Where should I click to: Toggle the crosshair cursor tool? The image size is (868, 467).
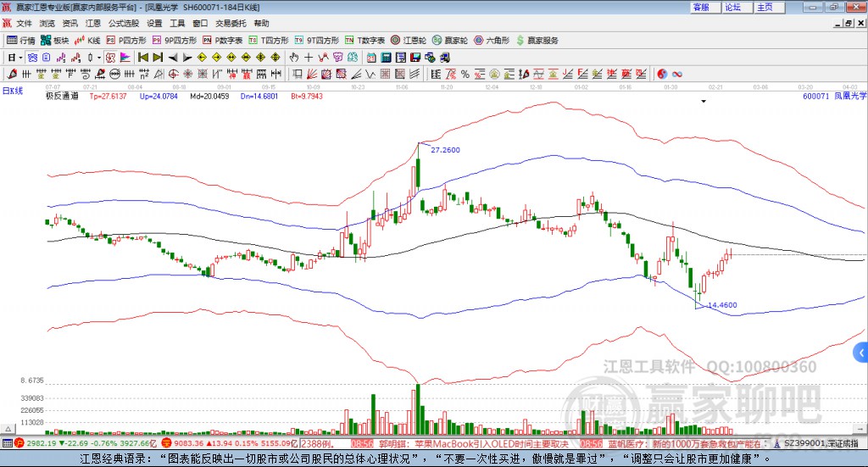click(x=309, y=58)
